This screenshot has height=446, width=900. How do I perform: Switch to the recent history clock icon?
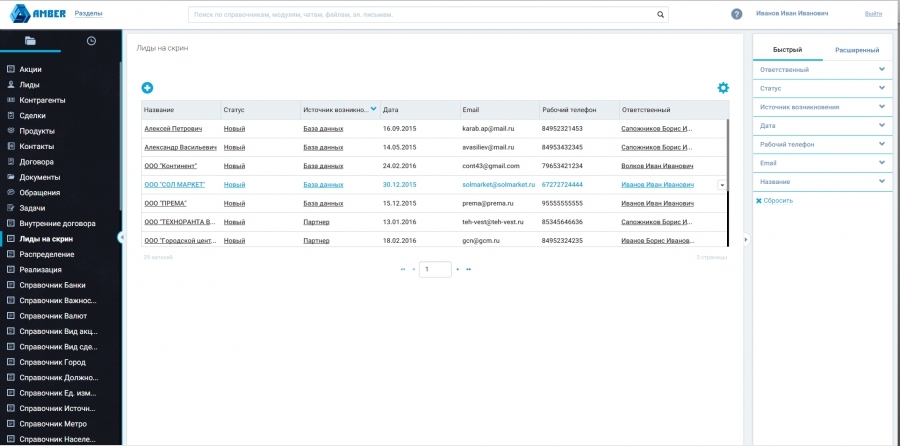coord(91,41)
